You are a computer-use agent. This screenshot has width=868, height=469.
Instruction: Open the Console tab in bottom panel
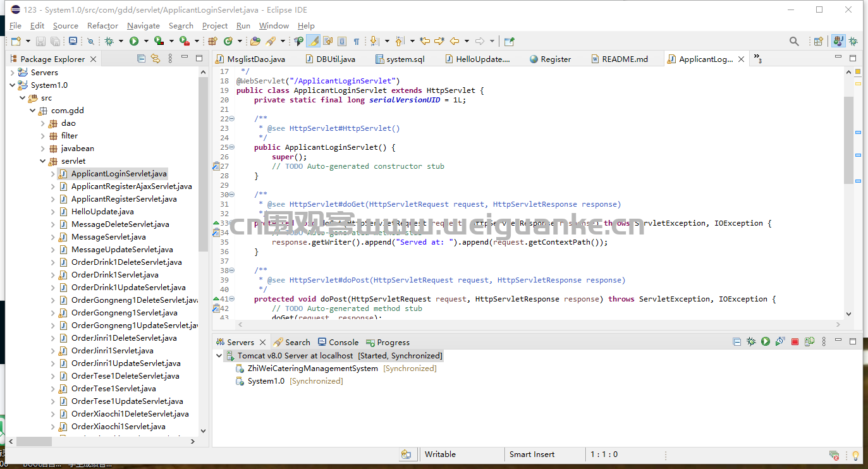tap(338, 342)
